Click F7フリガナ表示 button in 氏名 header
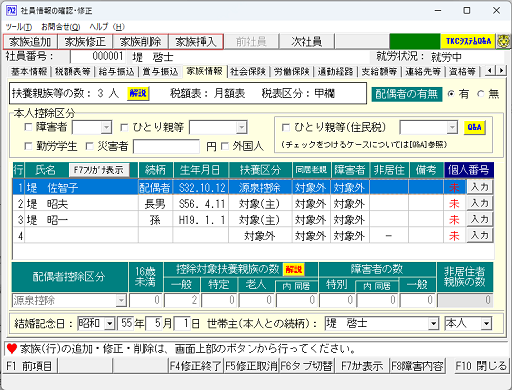 click(x=99, y=170)
